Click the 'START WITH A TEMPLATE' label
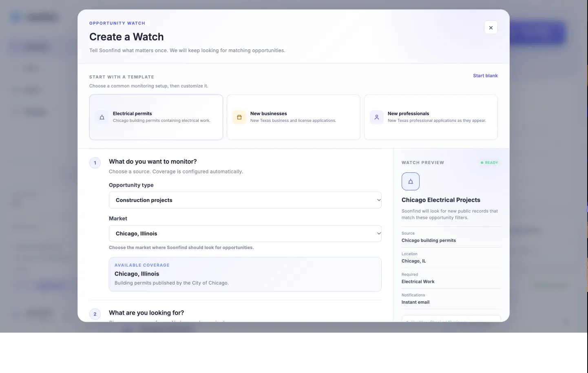The image size is (588, 373). point(122,77)
